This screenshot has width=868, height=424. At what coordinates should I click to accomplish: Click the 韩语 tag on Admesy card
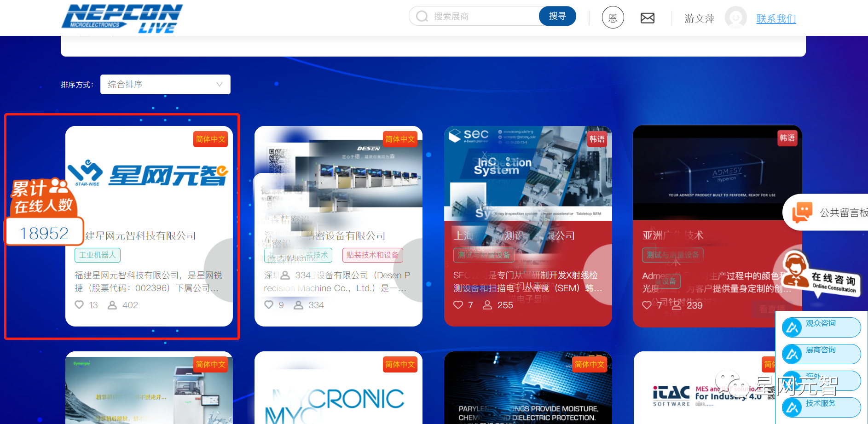(787, 138)
